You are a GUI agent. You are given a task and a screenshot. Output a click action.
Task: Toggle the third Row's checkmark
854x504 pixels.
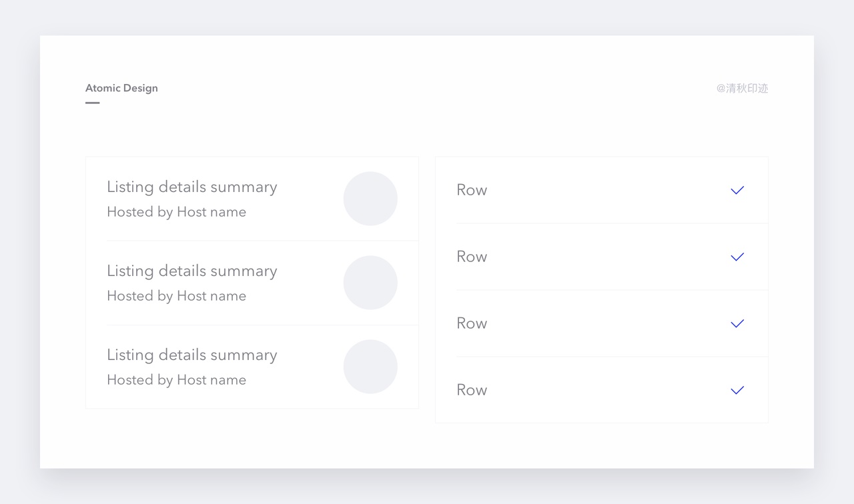click(x=737, y=323)
